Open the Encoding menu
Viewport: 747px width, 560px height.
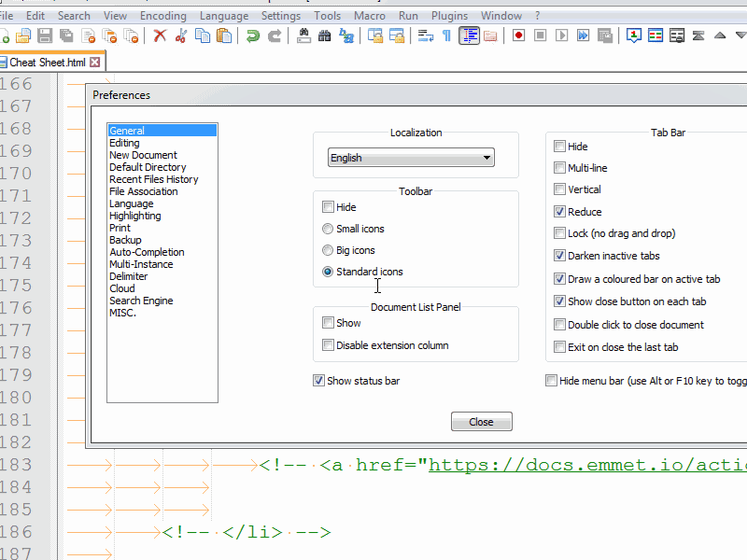162,16
